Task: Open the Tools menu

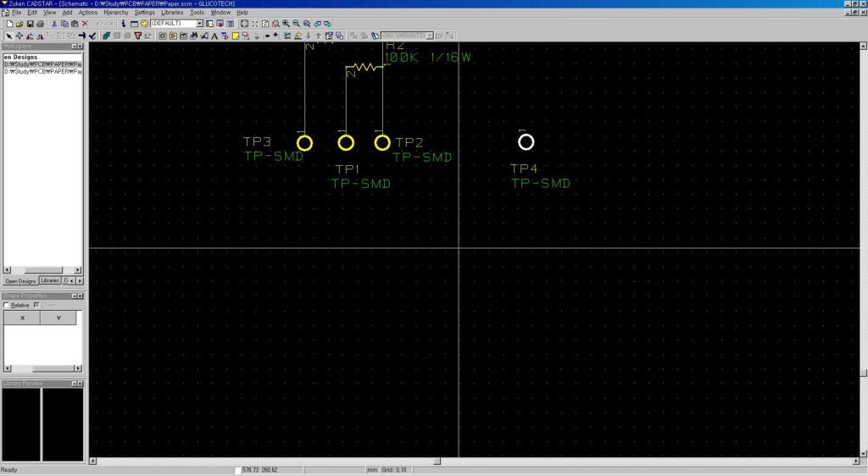Action: click(197, 12)
